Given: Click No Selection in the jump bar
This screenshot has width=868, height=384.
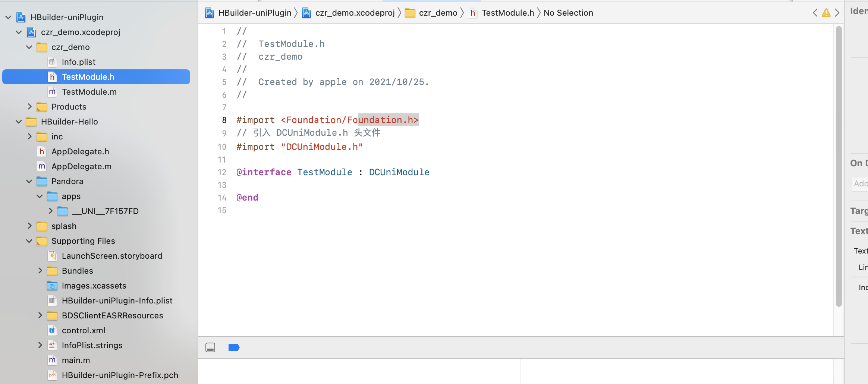Looking at the screenshot, I should pos(568,13).
